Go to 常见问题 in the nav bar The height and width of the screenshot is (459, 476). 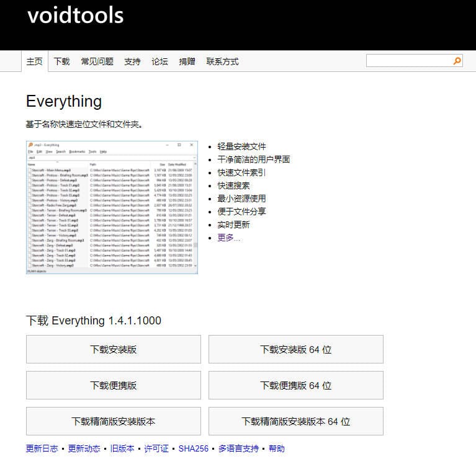97,61
